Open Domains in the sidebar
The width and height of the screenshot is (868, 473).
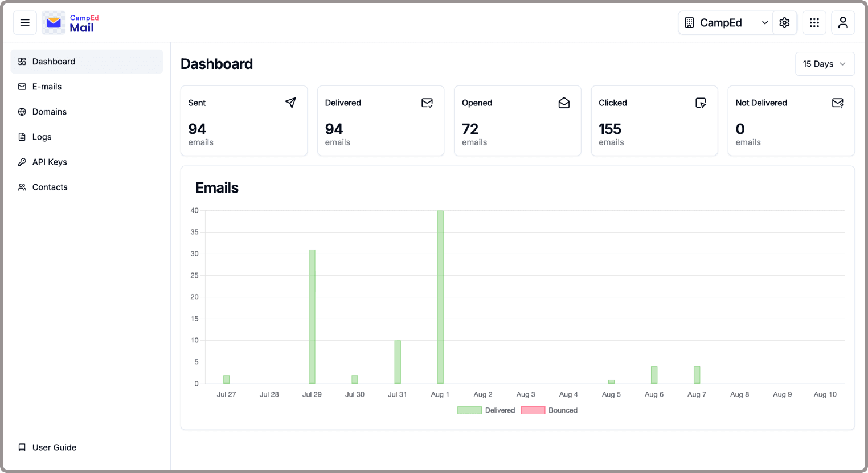(87, 112)
